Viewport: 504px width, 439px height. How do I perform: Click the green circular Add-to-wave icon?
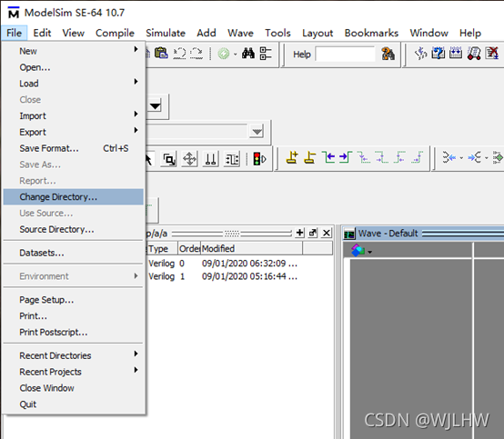(x=224, y=54)
